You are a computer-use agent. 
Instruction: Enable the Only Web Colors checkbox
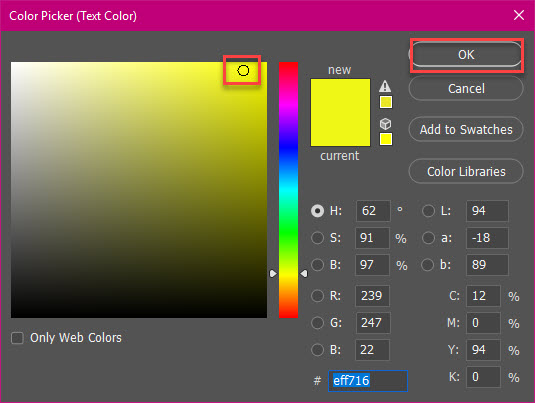17,338
